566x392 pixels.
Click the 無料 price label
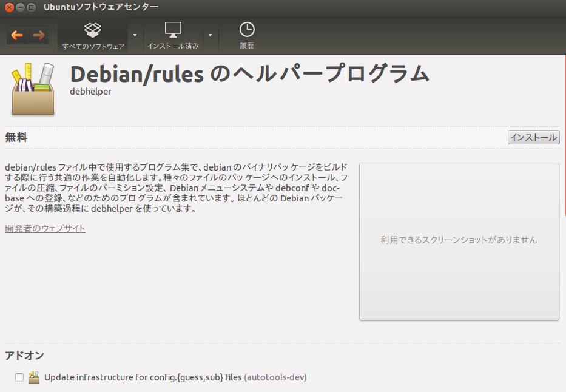click(x=16, y=138)
